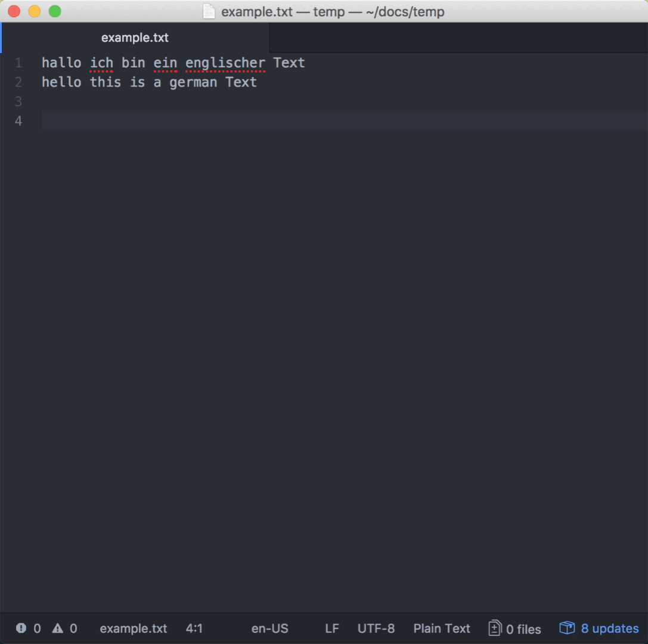Open the UTF-8 encoding selector

pyautogui.click(x=376, y=628)
